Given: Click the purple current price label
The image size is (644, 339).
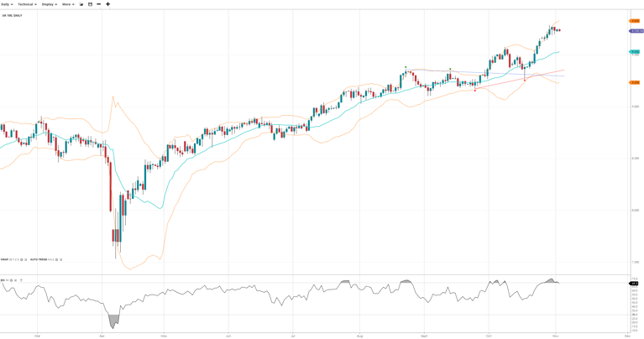Looking at the screenshot, I should (636, 31).
